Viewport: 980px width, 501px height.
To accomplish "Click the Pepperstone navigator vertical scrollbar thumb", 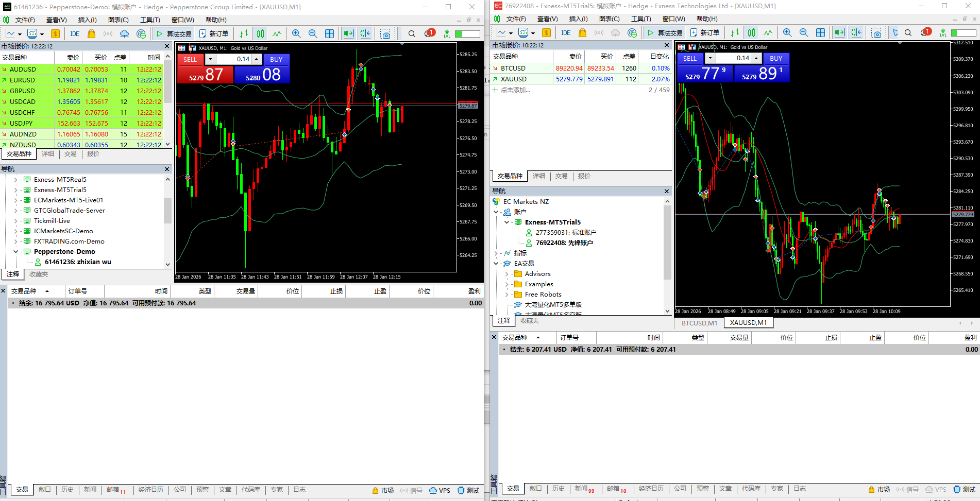I will [x=167, y=210].
